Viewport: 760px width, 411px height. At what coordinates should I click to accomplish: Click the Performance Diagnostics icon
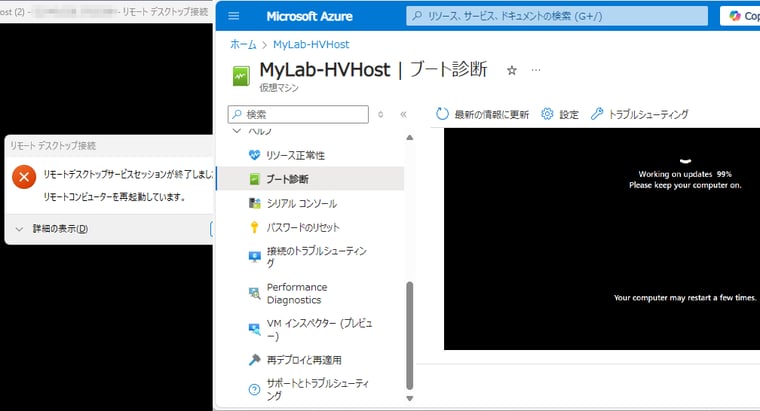254,293
